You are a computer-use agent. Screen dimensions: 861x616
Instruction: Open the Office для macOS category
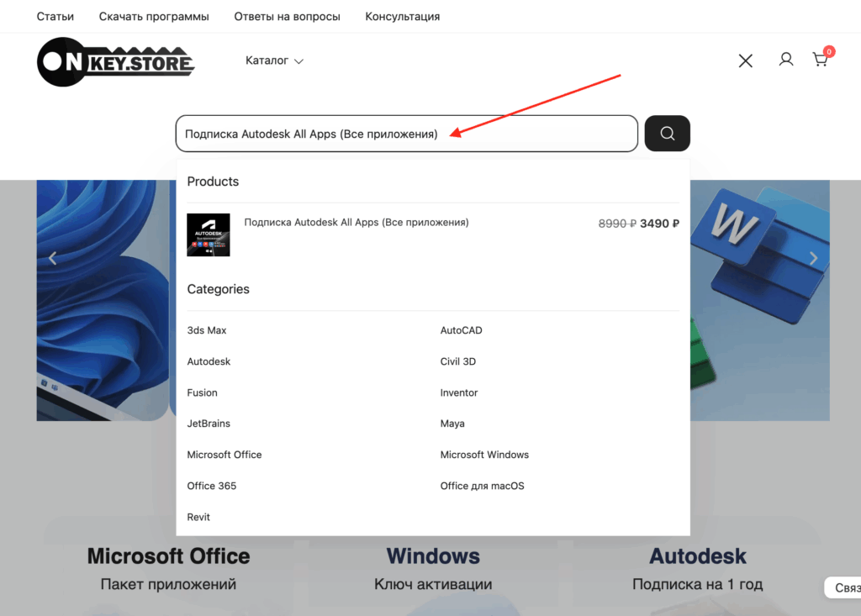[482, 486]
